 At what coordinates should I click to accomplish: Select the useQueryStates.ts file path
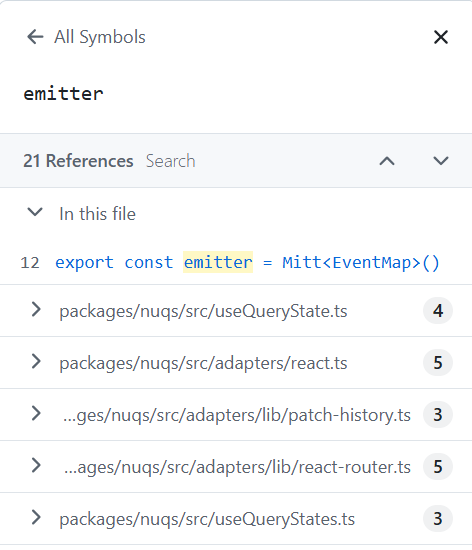tap(207, 519)
